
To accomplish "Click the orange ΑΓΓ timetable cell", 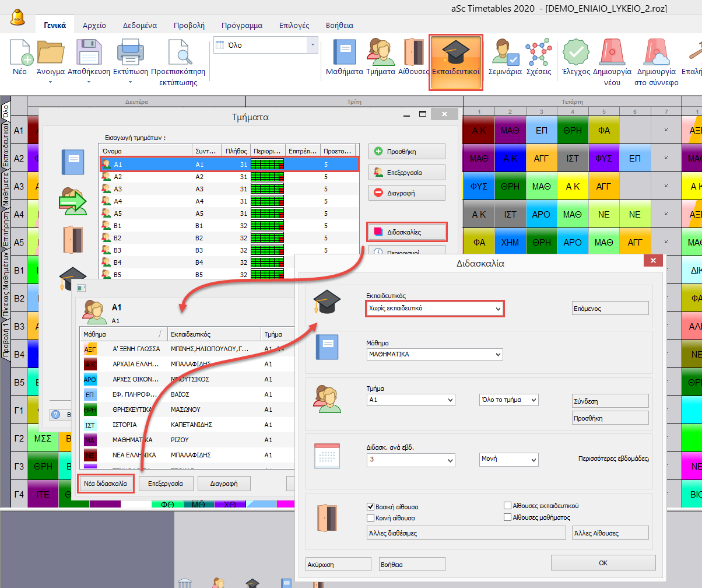I will pos(542,158).
